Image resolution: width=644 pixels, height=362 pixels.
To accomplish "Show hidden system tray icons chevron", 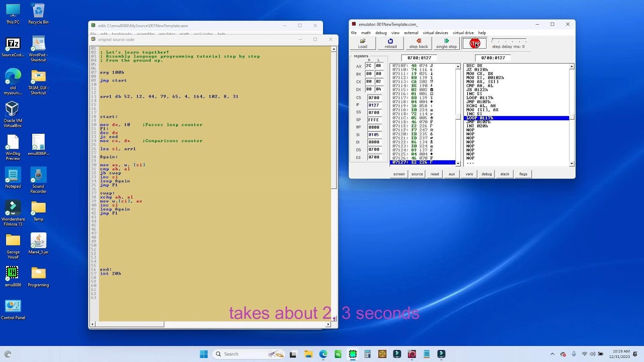I will [x=552, y=354].
